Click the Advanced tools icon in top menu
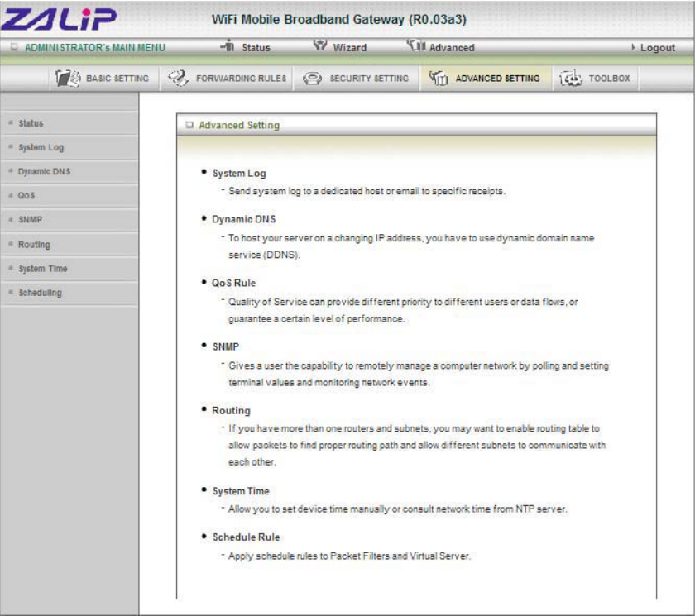Image resolution: width=695 pixels, height=616 pixels. (415, 45)
